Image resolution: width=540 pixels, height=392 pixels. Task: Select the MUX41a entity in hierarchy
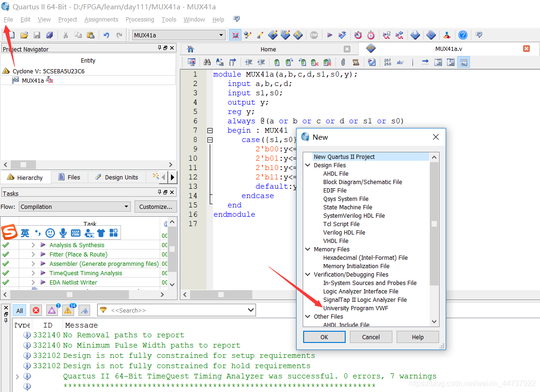coord(33,80)
